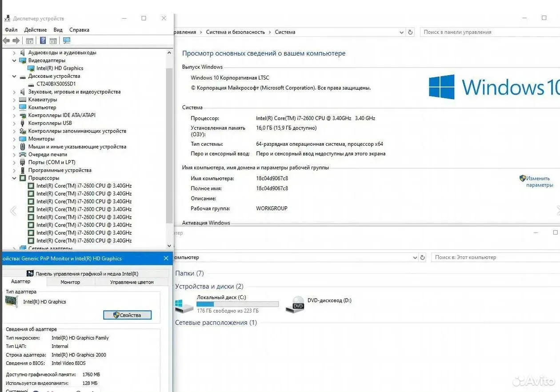Open the System window address bar dropdown
Screen dimensions: 560x392
tap(401, 32)
